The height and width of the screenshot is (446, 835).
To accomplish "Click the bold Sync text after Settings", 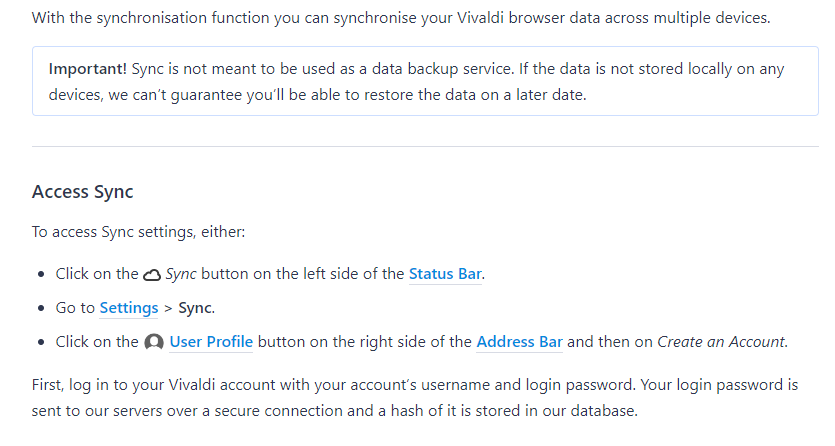I will click(195, 308).
